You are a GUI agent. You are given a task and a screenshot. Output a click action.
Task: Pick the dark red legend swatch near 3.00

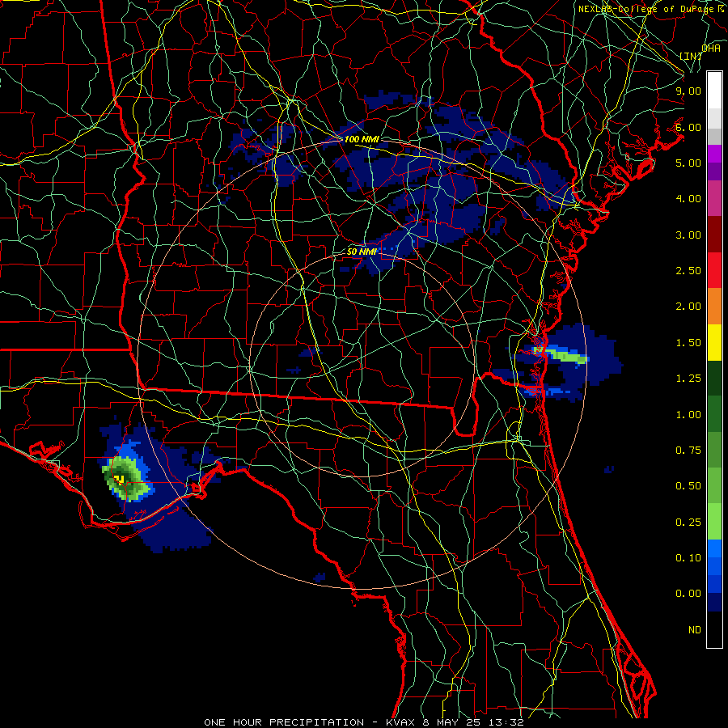click(714, 235)
